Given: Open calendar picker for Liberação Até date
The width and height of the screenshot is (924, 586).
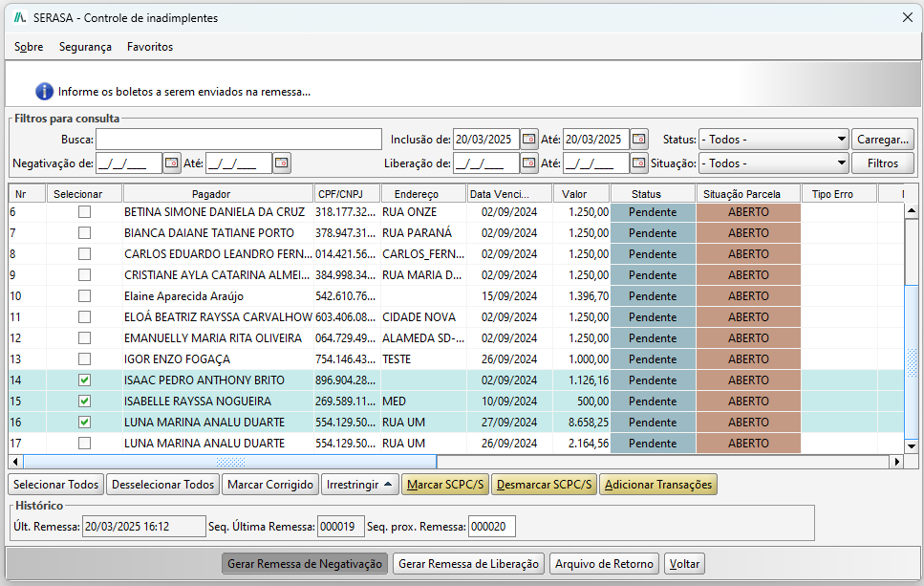Looking at the screenshot, I should [638, 163].
